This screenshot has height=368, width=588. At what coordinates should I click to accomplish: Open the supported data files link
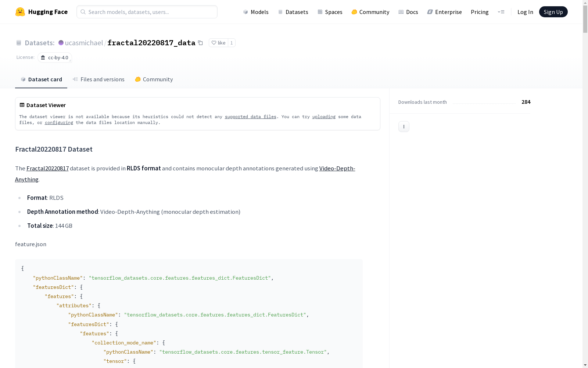click(251, 117)
